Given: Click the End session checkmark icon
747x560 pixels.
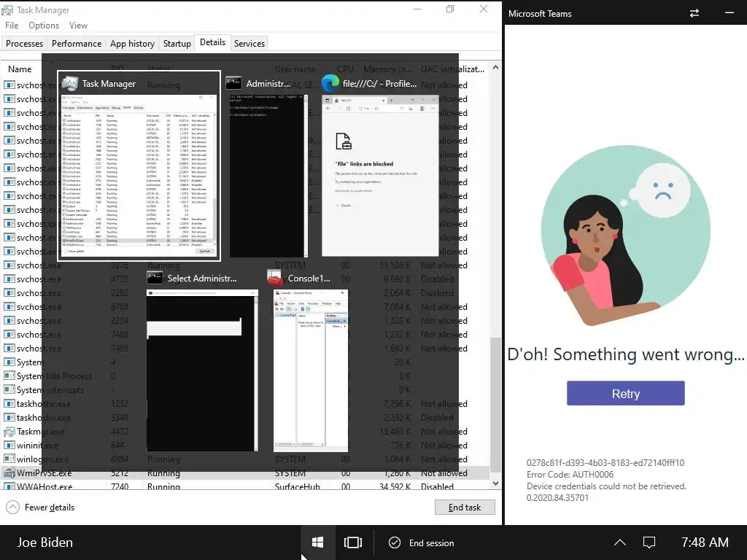Looking at the screenshot, I should tap(395, 542).
